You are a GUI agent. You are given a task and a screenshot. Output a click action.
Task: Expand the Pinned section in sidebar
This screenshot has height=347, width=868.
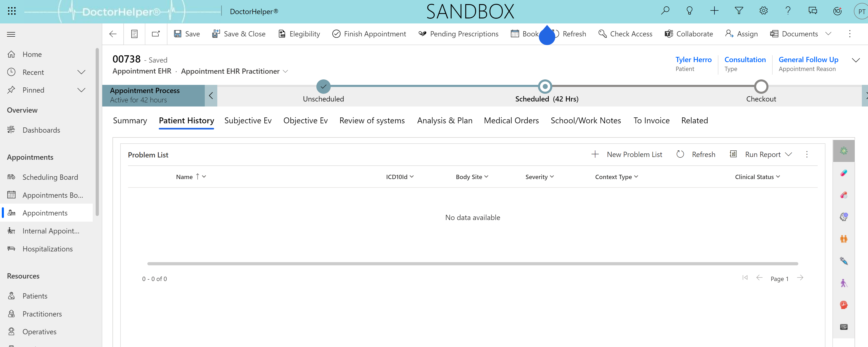point(81,90)
